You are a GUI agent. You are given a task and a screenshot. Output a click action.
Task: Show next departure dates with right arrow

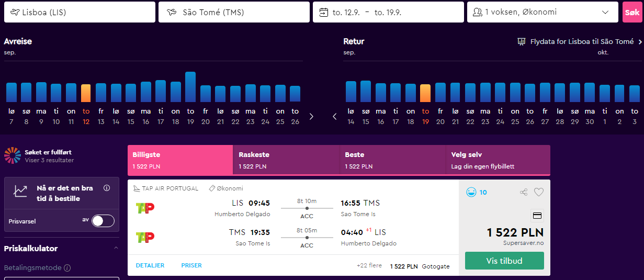tap(311, 116)
